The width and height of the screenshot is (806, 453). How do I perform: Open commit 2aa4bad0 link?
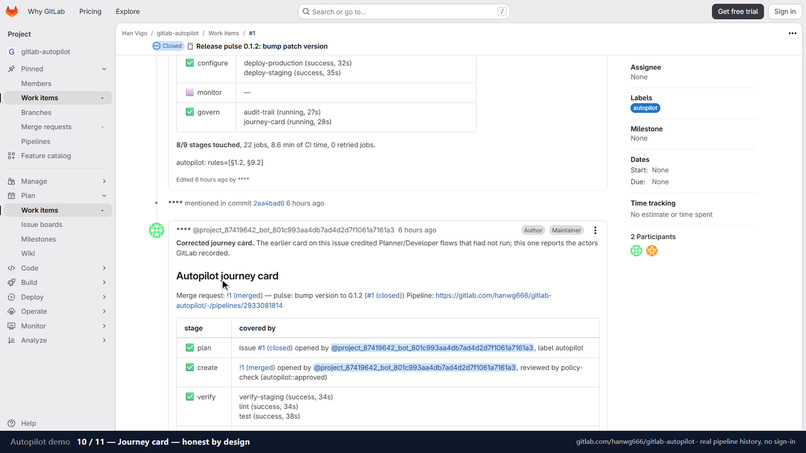268,203
